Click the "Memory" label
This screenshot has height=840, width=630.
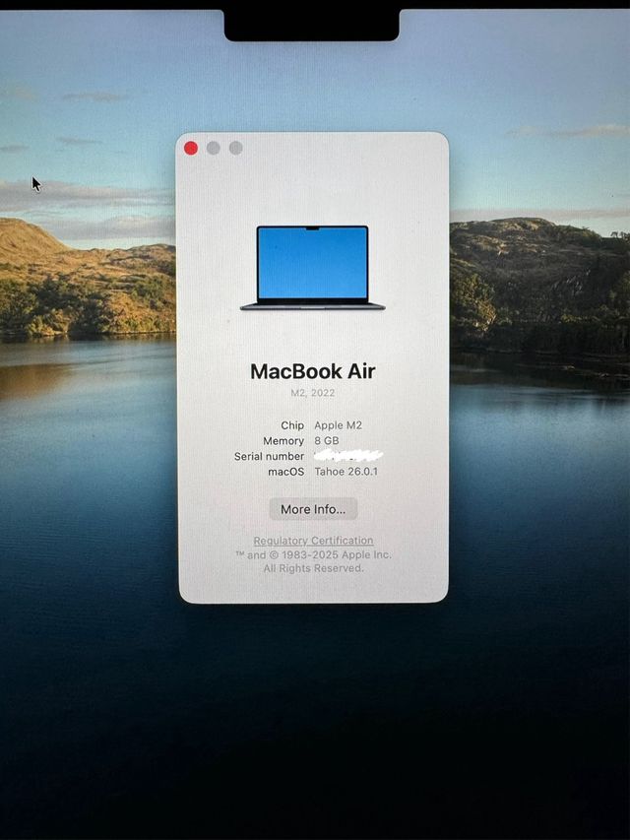pyautogui.click(x=283, y=441)
